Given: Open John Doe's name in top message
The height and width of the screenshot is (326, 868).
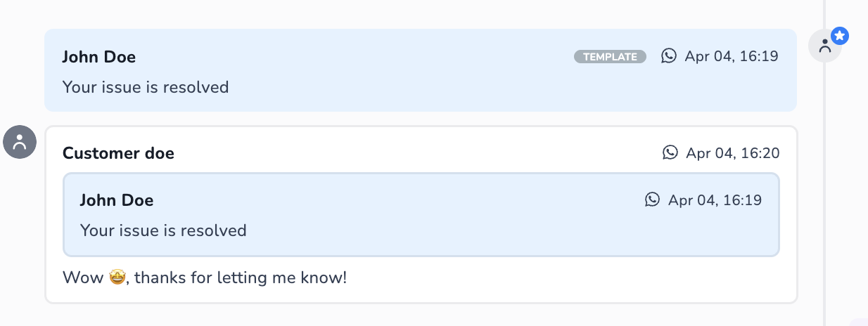Looking at the screenshot, I should pos(98,57).
